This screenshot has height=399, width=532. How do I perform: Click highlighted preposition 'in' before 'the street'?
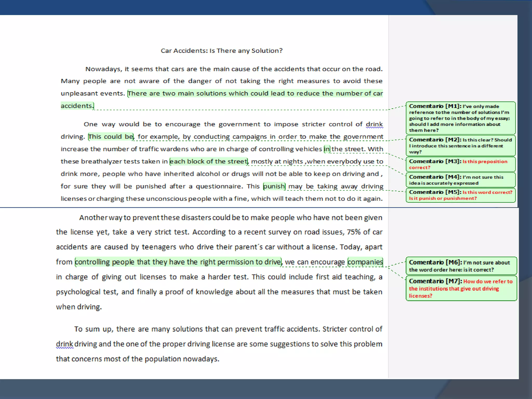point(327,149)
